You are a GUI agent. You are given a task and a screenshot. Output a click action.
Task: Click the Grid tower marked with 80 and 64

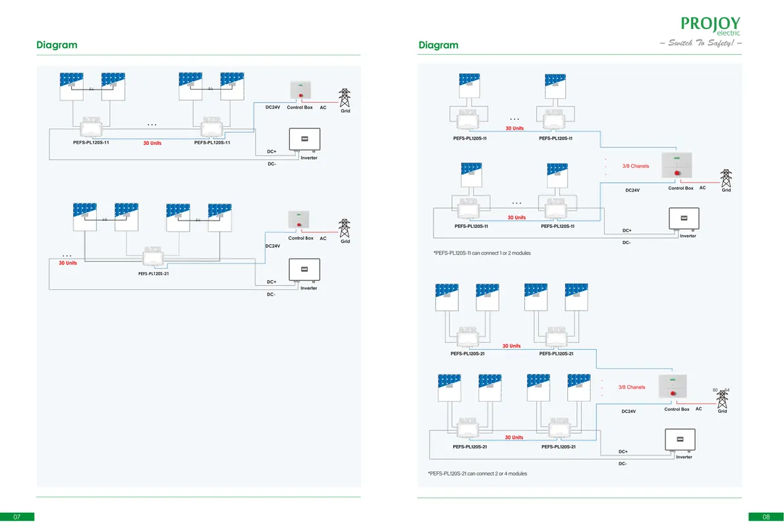click(x=722, y=399)
